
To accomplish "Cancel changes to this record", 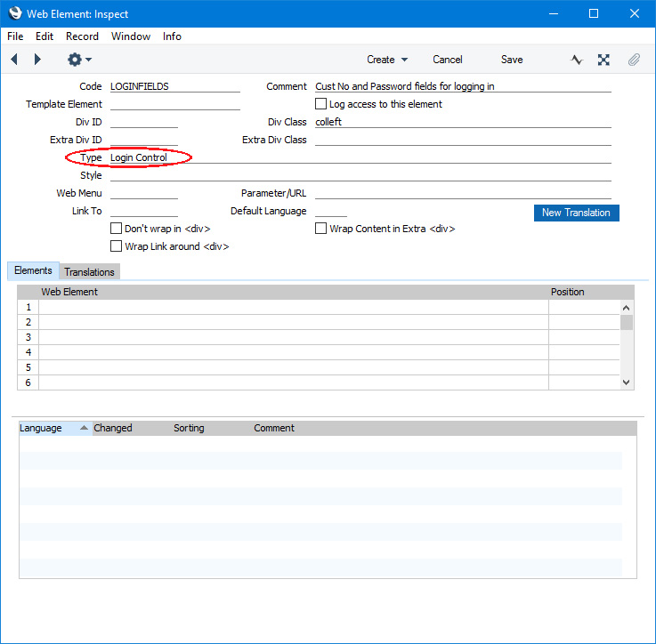I will pyautogui.click(x=447, y=60).
